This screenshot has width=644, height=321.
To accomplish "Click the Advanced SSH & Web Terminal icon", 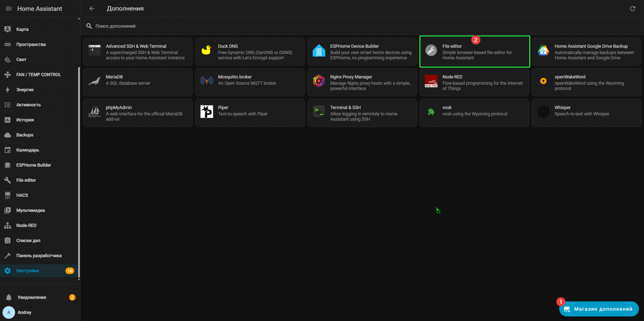I will click(95, 50).
